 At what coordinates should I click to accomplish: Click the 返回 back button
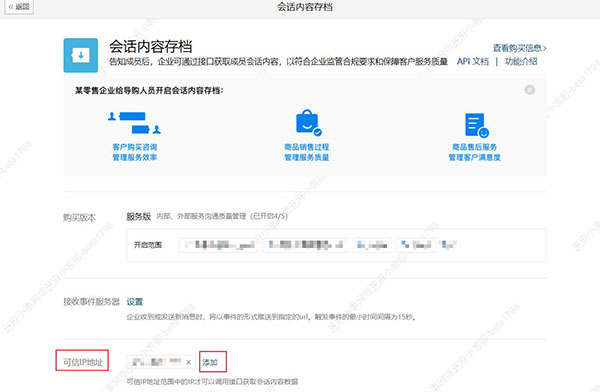pyautogui.click(x=18, y=7)
